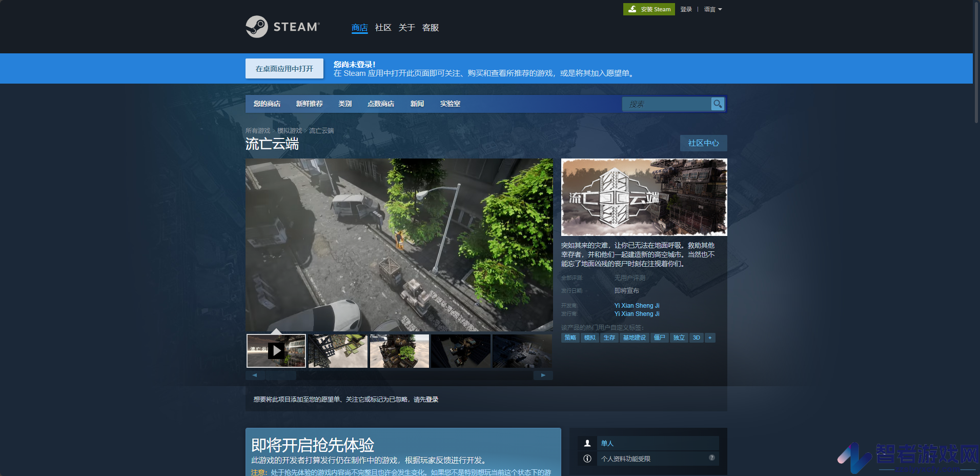Click the 3D tag
The height and width of the screenshot is (476, 980).
click(x=697, y=338)
